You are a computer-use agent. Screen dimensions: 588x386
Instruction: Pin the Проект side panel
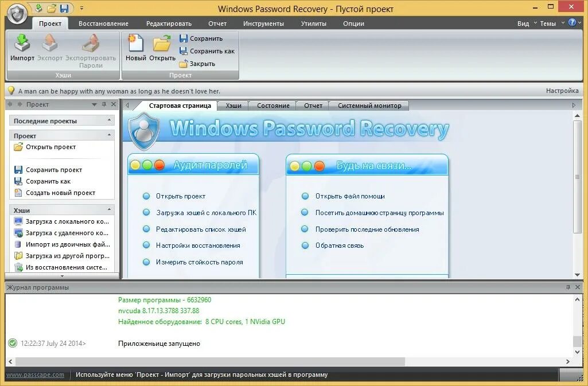104,104
